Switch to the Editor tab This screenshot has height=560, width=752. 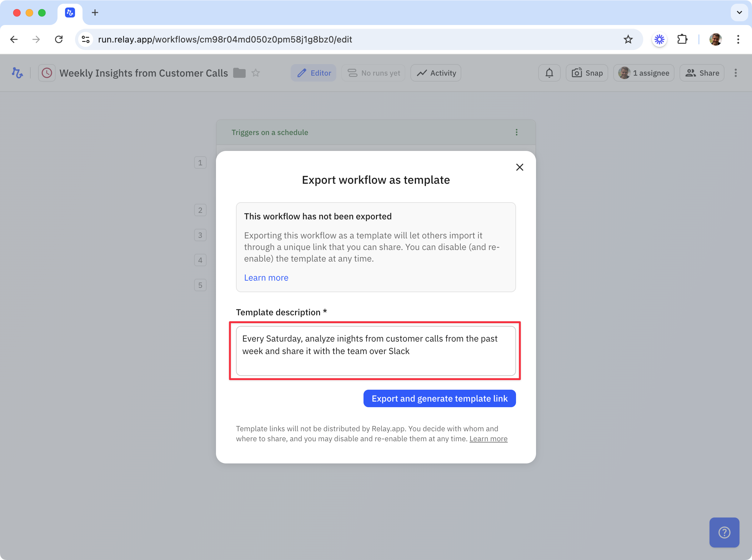click(313, 73)
